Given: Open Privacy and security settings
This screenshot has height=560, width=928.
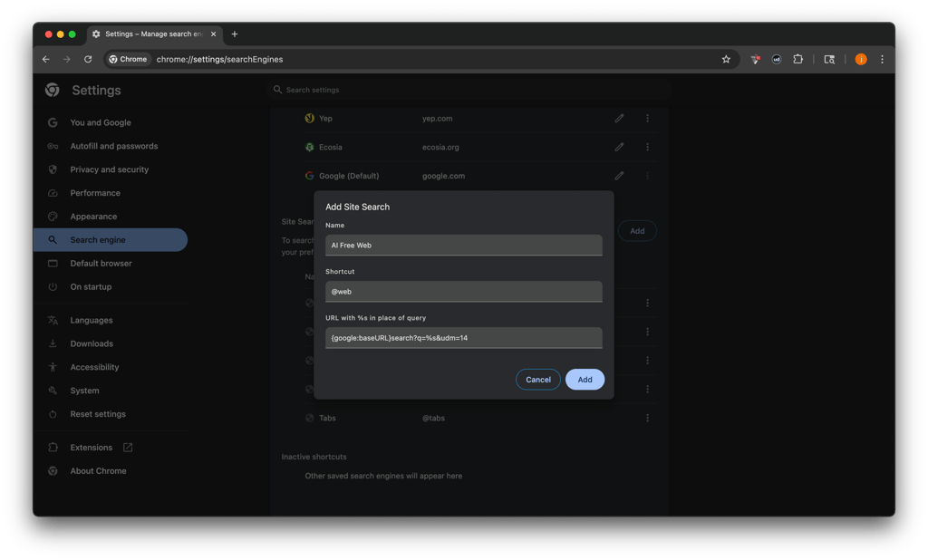Looking at the screenshot, I should coord(109,169).
